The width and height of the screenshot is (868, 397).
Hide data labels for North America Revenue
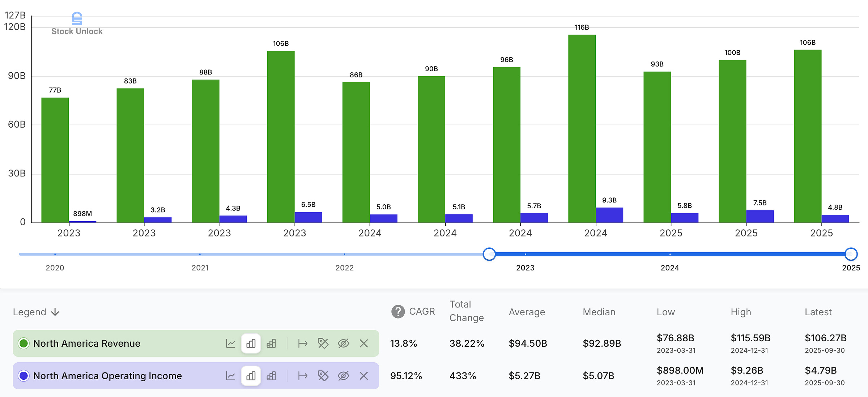[x=323, y=343]
